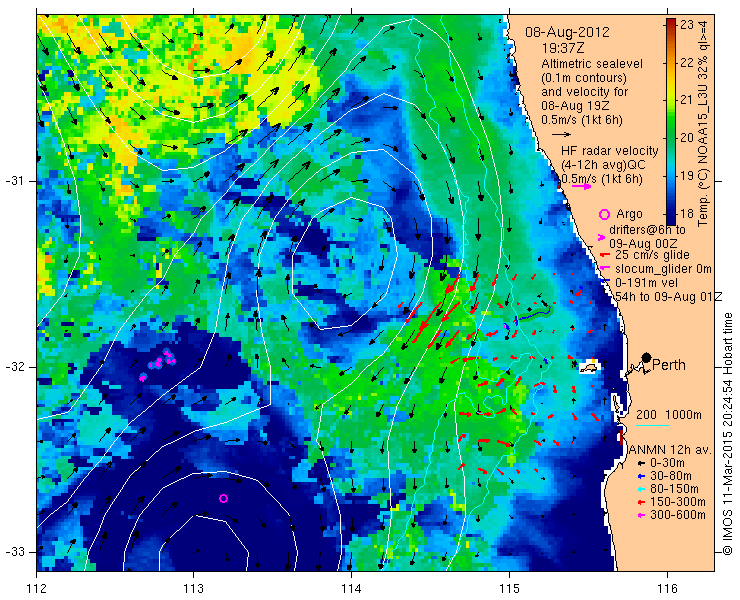Click the -32 latitude axis label
Image resolution: width=740 pixels, height=600 pixels.
pos(16,367)
